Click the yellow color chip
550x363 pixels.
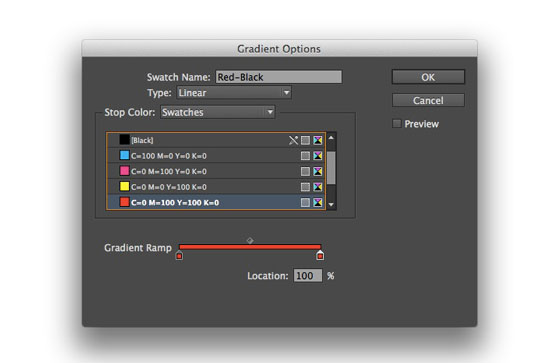[x=124, y=186]
